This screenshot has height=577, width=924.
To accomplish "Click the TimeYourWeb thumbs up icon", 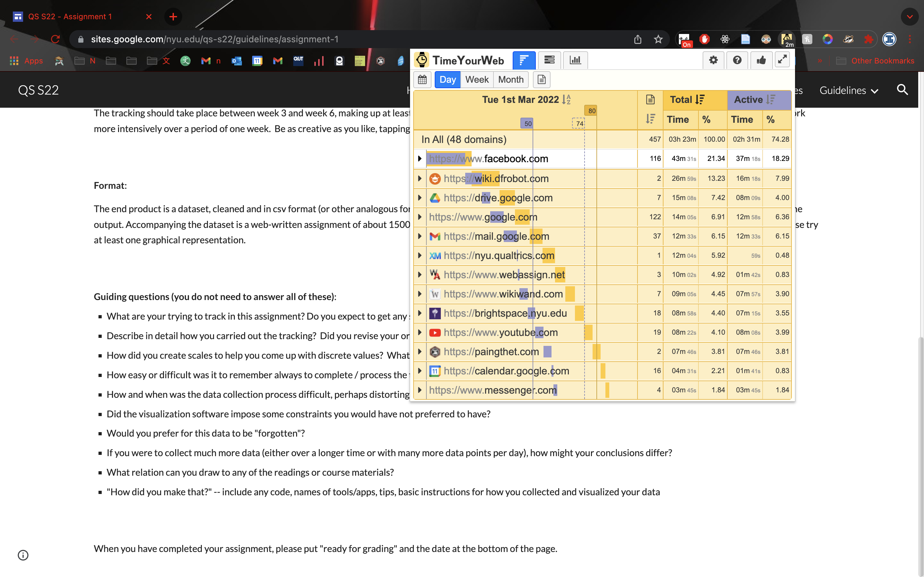I will tap(760, 60).
